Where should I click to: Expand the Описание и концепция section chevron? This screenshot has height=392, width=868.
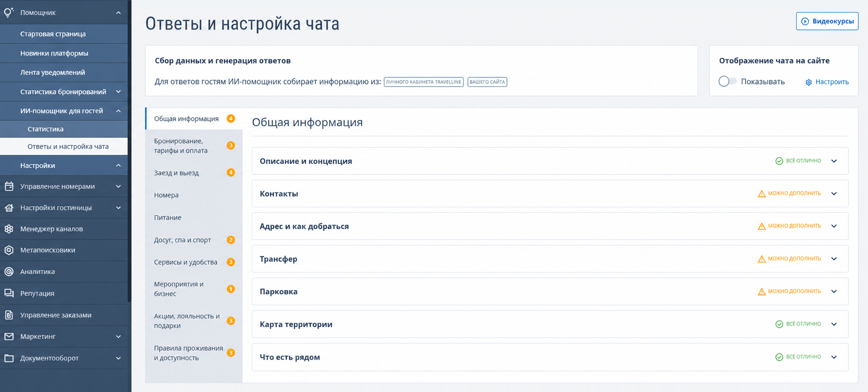(834, 161)
